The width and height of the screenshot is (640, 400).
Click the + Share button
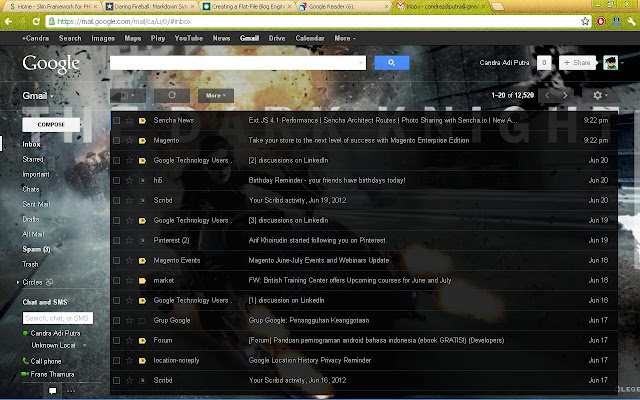[577, 63]
